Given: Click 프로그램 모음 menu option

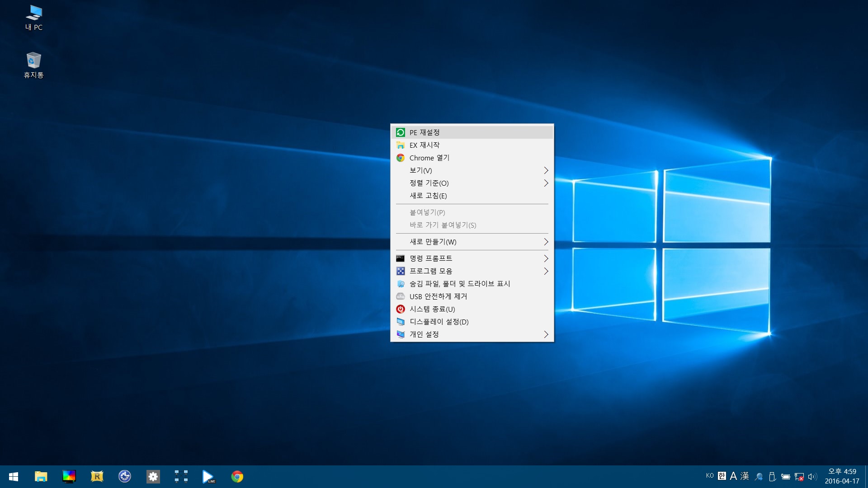Looking at the screenshot, I should [472, 271].
